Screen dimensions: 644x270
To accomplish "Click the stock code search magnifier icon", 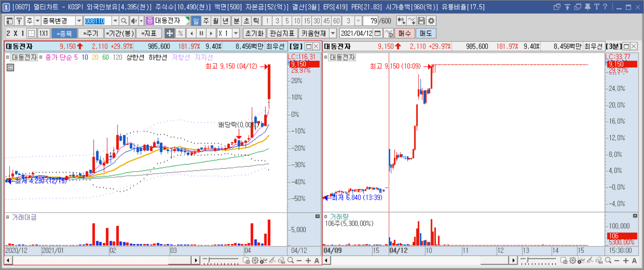I will [123, 21].
